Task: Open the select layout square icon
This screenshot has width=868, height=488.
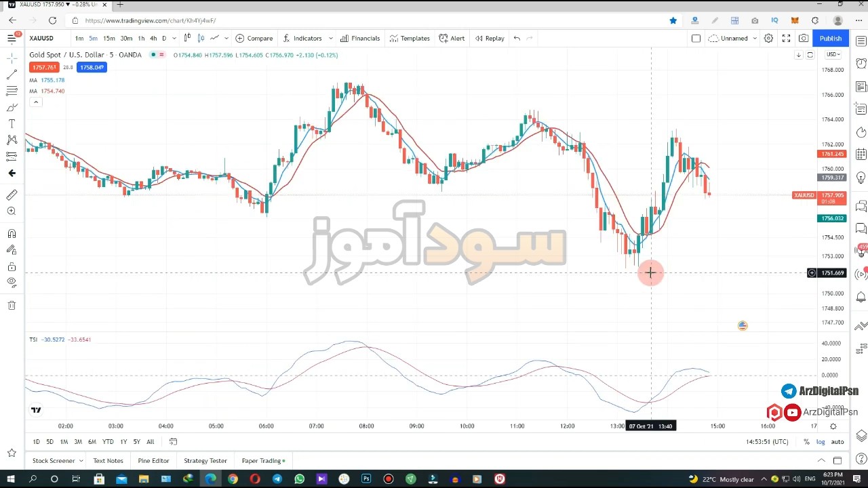Action: pyautogui.click(x=696, y=39)
